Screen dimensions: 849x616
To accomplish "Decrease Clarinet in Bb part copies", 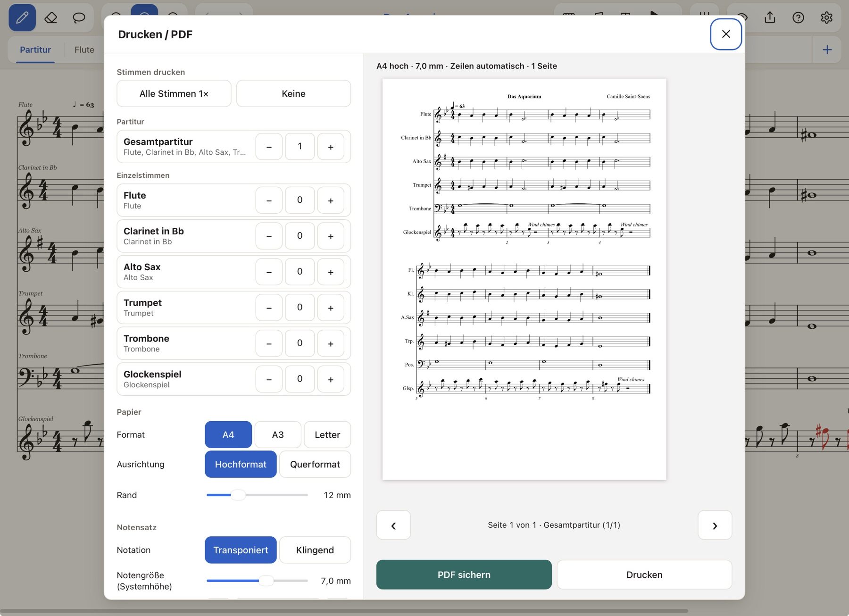I will tap(269, 236).
